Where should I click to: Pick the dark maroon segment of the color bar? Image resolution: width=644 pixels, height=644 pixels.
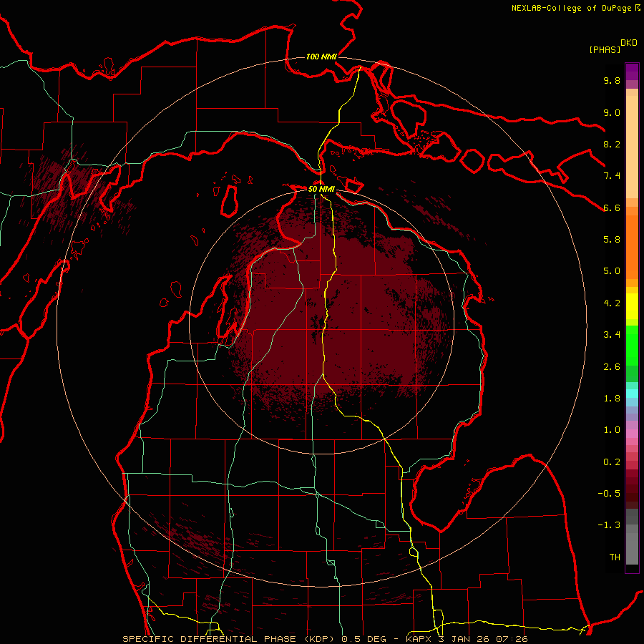point(632,493)
